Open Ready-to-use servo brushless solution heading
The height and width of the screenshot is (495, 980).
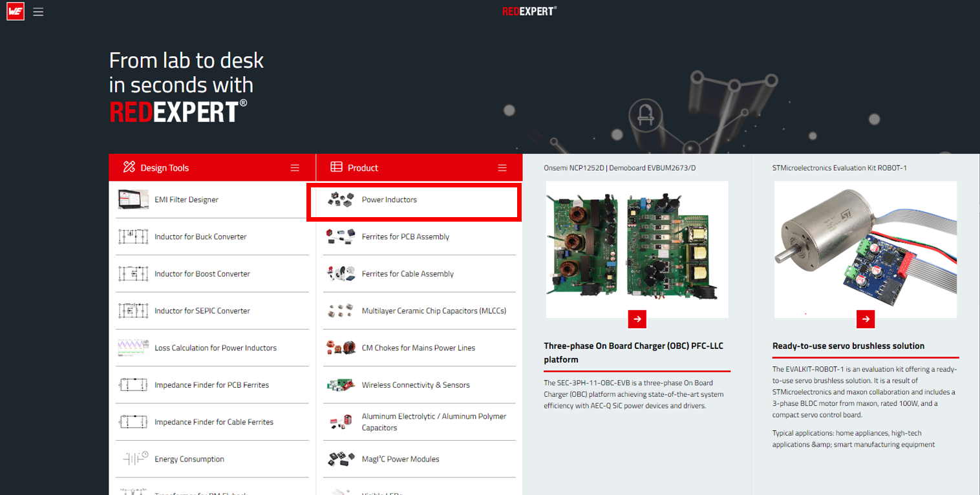pyautogui.click(x=848, y=346)
